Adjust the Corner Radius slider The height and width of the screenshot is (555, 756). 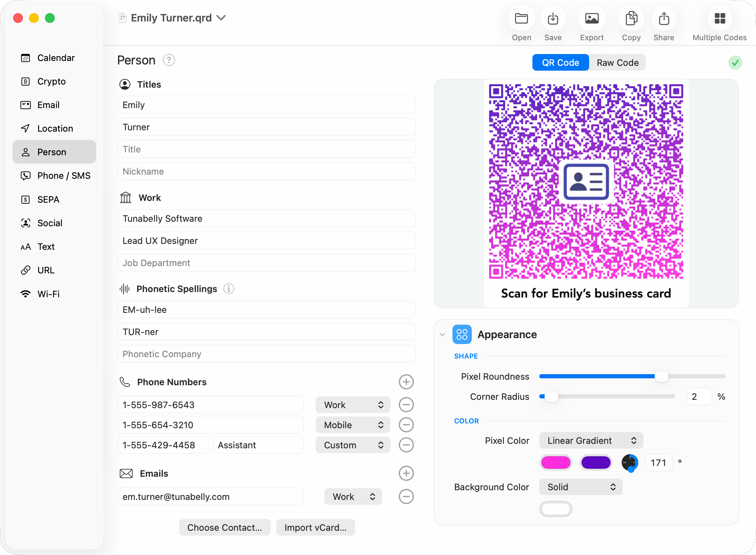tap(551, 396)
